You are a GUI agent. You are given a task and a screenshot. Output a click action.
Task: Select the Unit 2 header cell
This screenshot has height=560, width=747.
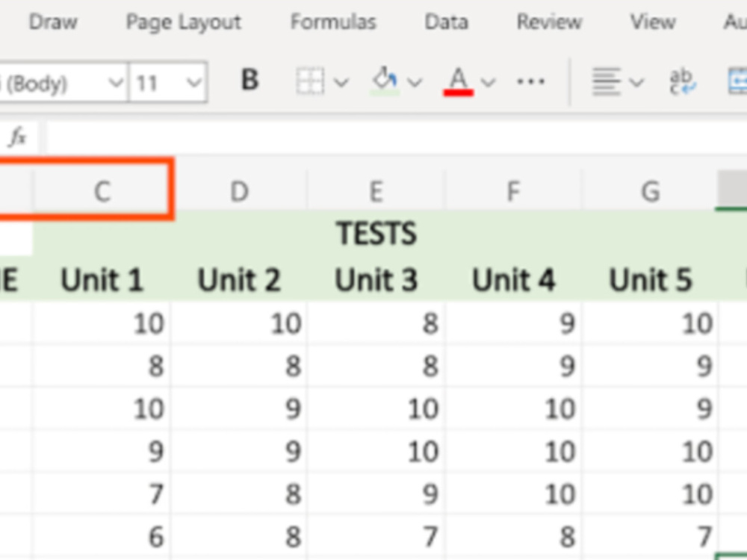coord(239,279)
